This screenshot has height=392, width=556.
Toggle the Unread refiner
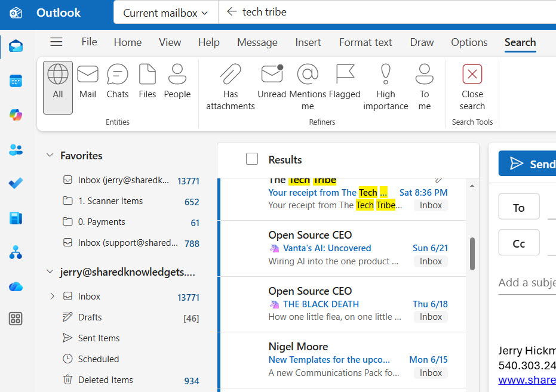click(x=272, y=82)
